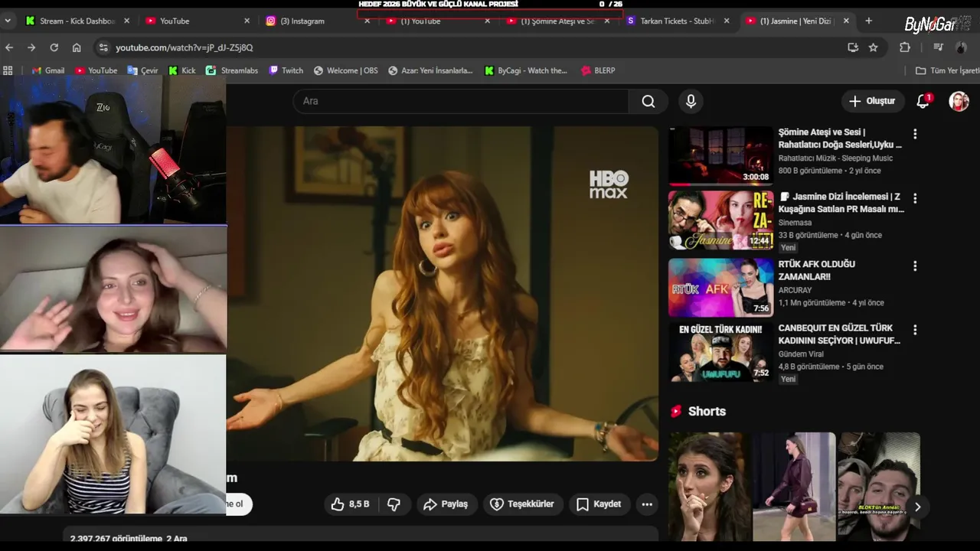Click the Teşekkürler thanks button
The height and width of the screenshot is (551, 980).
(x=521, y=504)
